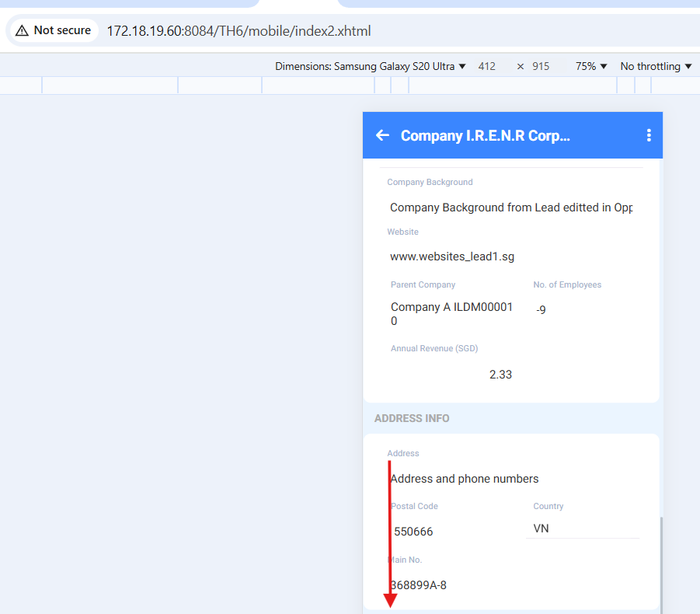The height and width of the screenshot is (614, 700).
Task: Open the Dimensions device dropdown
Action: [x=371, y=67]
